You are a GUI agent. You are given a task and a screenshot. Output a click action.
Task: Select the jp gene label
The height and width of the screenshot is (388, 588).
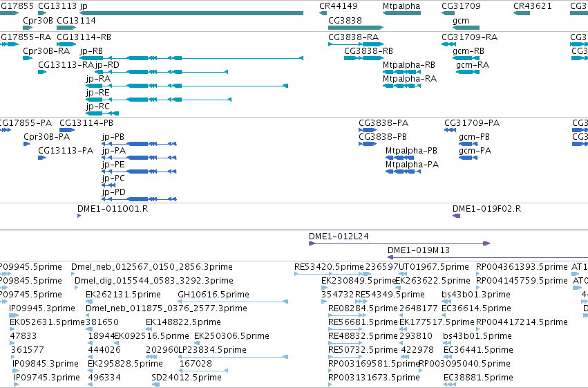83,6
